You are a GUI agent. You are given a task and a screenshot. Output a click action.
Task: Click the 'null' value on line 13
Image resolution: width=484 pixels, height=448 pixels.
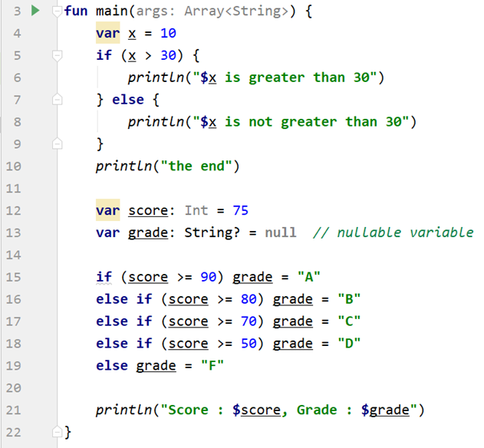point(280,232)
